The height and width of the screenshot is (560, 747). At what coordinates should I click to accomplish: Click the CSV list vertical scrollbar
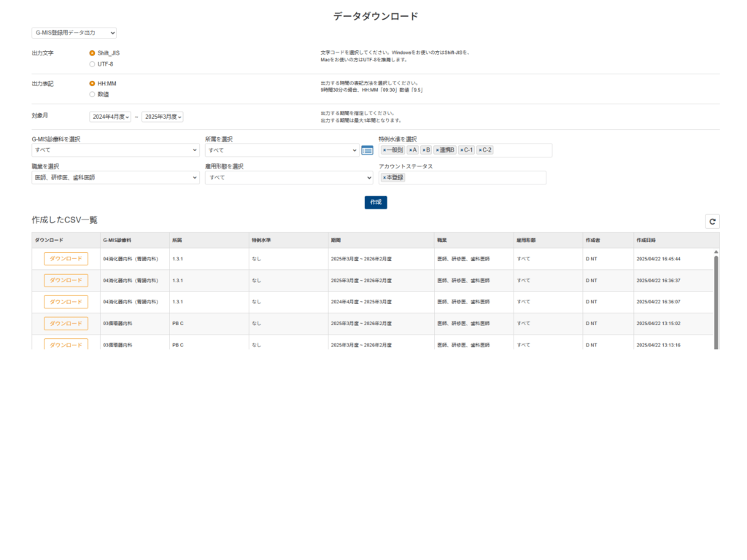point(716,299)
